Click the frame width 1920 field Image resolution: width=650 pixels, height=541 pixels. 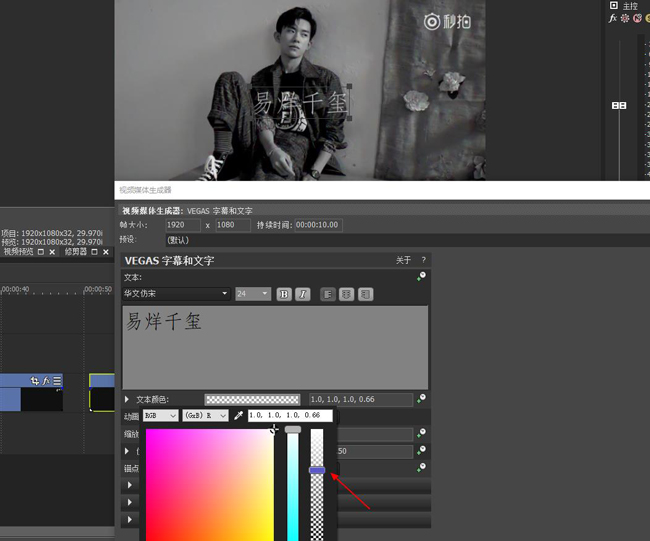[x=183, y=225]
